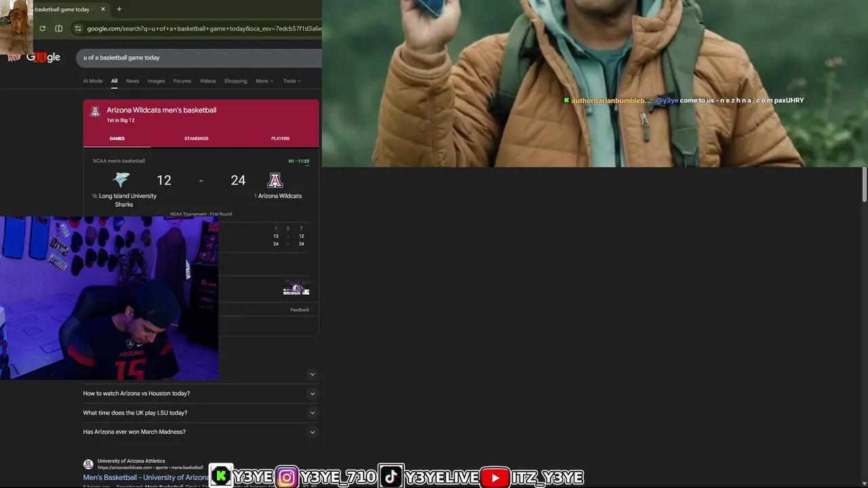Click the YouTube logo icon in overlay
The image size is (868, 488).
[495, 478]
